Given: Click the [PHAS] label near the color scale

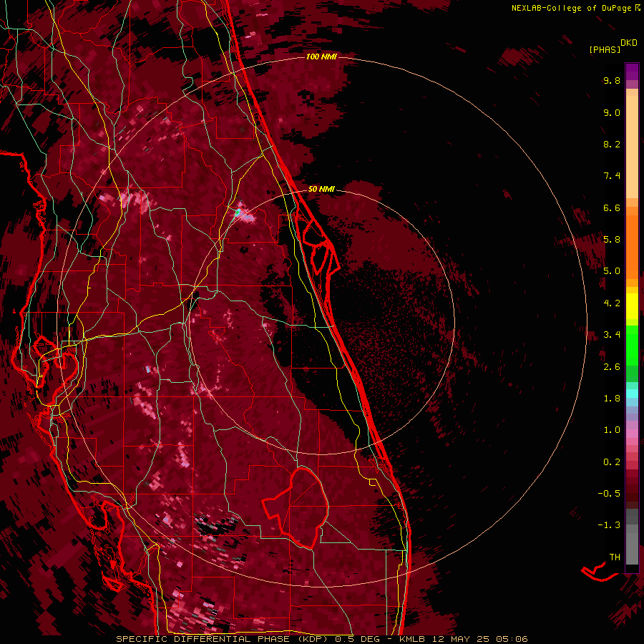Looking at the screenshot, I should tap(605, 49).
